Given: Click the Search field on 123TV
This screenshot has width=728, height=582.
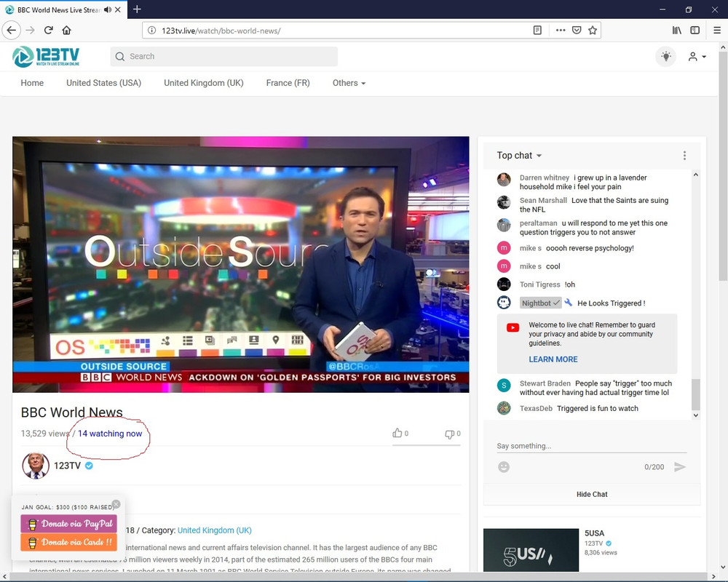Looking at the screenshot, I should (x=223, y=57).
